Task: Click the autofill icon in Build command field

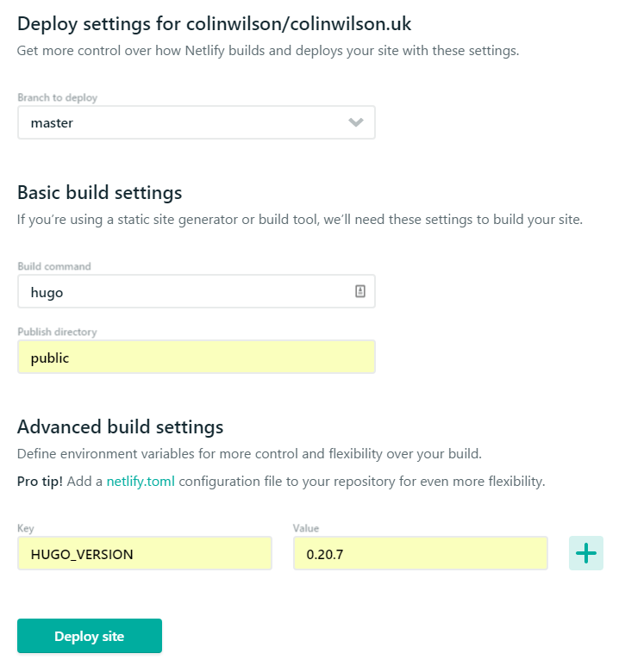Action: tap(360, 292)
